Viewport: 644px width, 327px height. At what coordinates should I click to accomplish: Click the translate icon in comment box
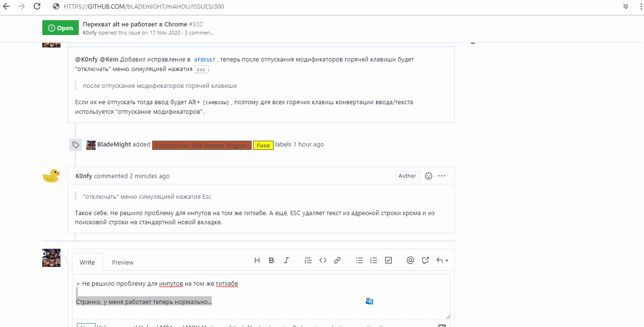click(x=369, y=302)
